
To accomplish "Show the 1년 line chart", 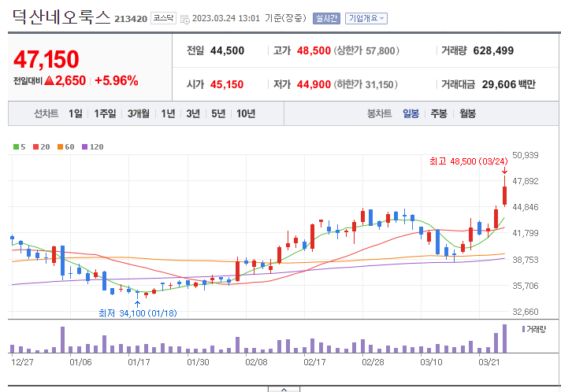I will pyautogui.click(x=168, y=113).
